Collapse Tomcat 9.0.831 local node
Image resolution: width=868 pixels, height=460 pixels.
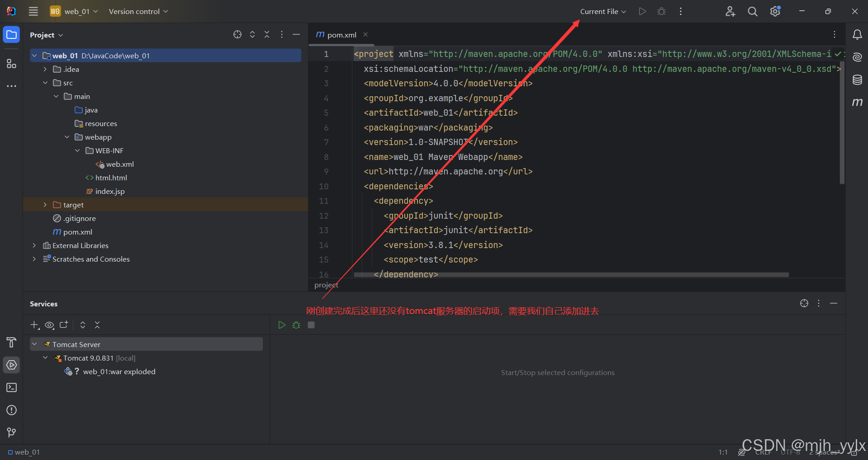tap(45, 357)
